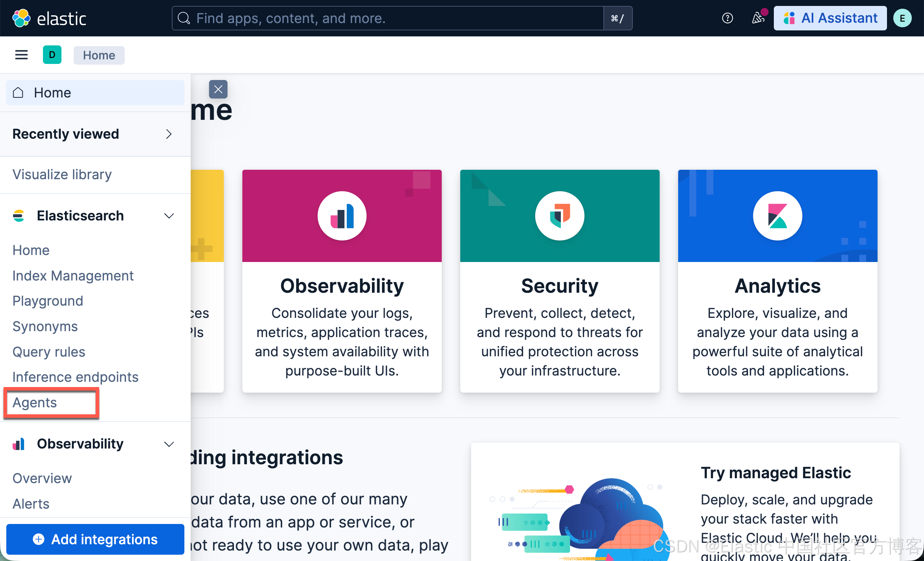This screenshot has width=924, height=561.
Task: Toggle the hamburger navigation menu icon
Action: pos(21,55)
